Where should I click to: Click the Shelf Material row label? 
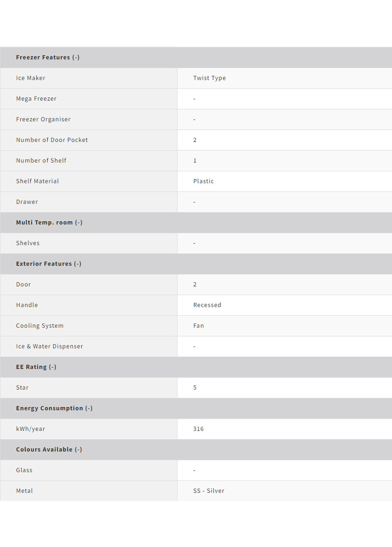[37, 181]
